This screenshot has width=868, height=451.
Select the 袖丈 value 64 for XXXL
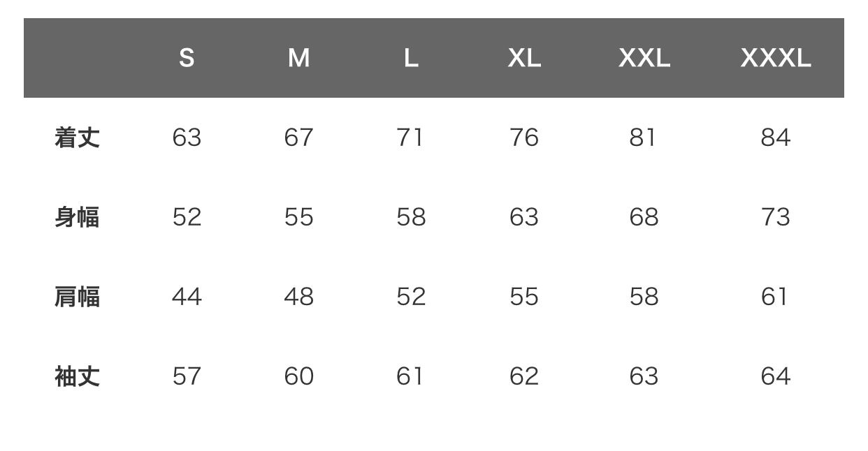pos(776,376)
